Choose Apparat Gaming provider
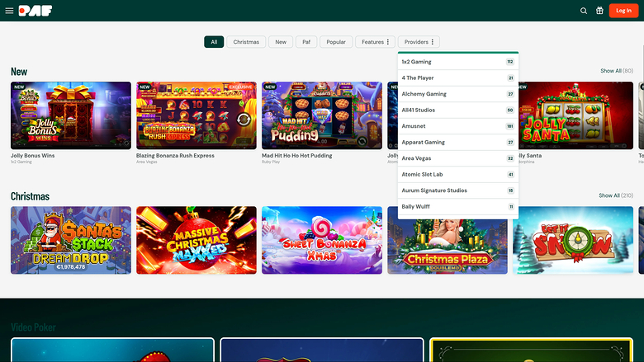 pos(458,143)
